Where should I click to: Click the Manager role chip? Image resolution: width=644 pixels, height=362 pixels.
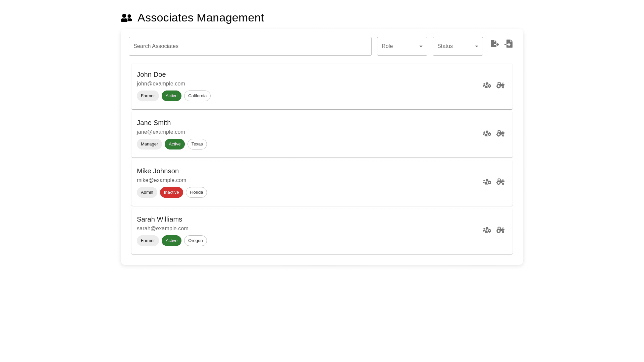pyautogui.click(x=149, y=144)
